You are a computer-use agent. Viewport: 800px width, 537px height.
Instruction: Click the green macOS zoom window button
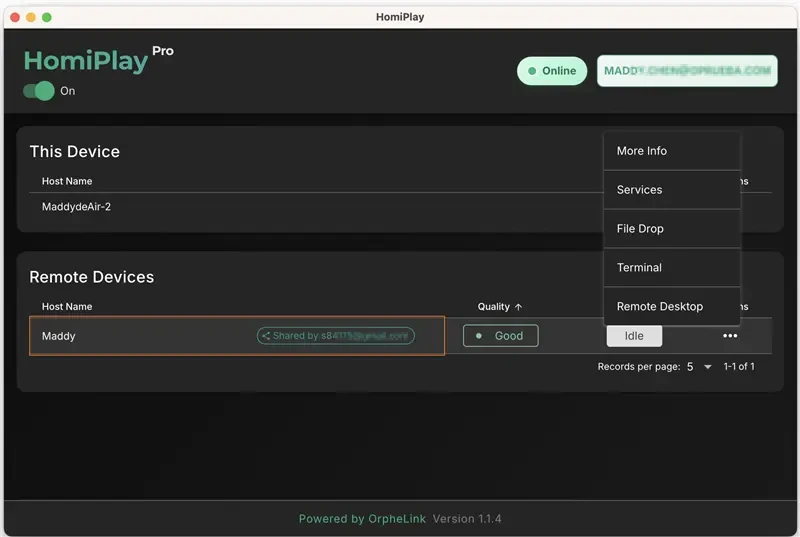[46, 17]
